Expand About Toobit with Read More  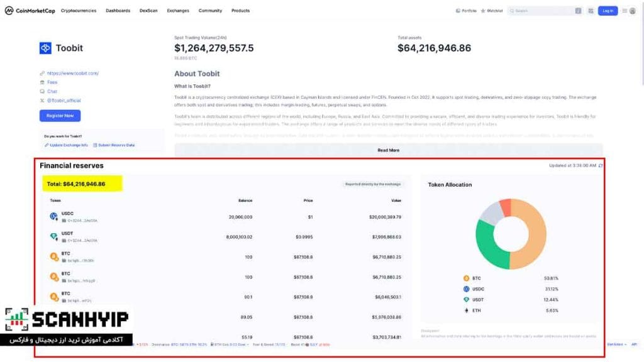tap(388, 150)
